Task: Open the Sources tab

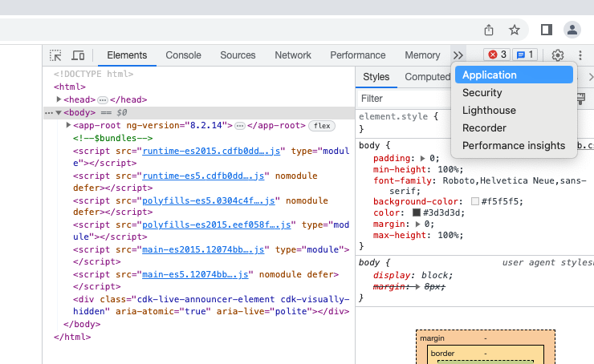Action: [238, 55]
